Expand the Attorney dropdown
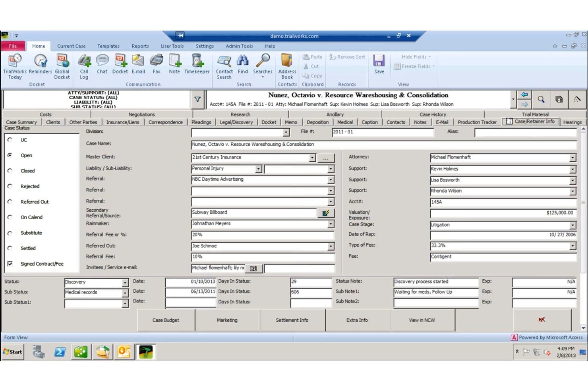The height and width of the screenshot is (392, 588). pos(573,158)
